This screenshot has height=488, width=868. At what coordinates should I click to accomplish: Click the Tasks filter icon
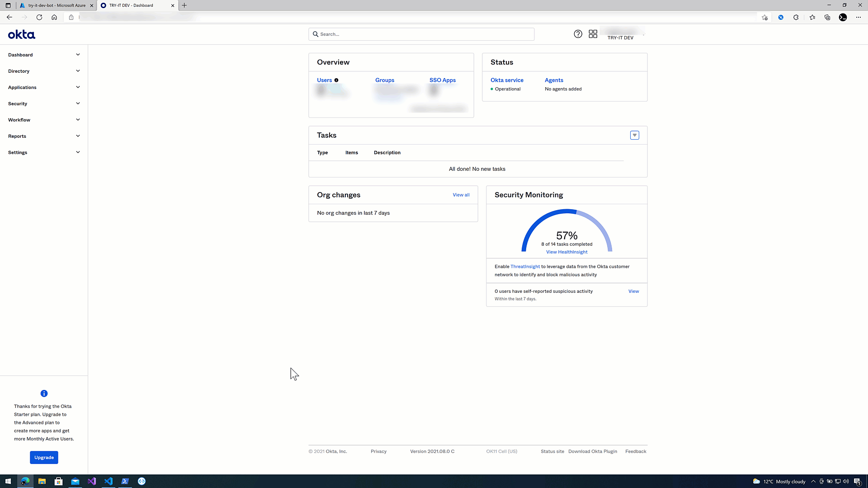click(x=634, y=135)
